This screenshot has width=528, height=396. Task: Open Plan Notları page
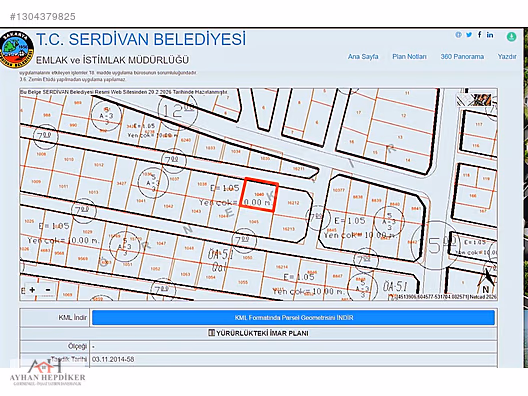click(x=409, y=57)
